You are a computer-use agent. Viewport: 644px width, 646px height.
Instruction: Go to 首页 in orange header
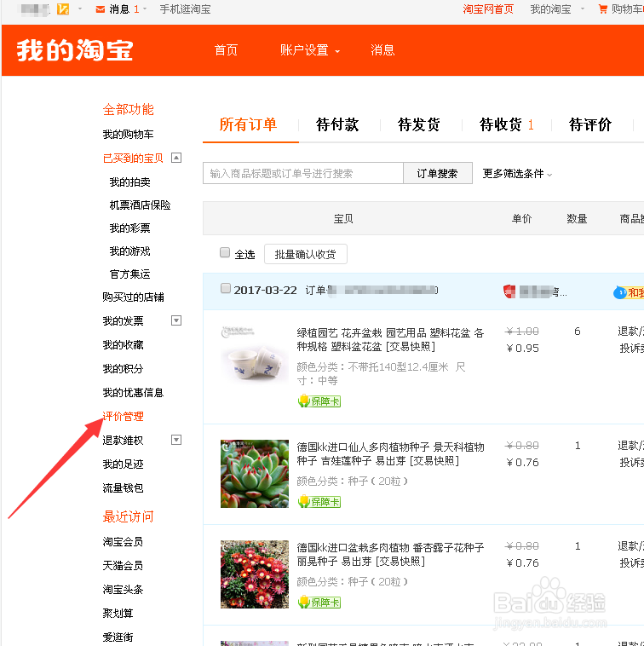(x=226, y=50)
